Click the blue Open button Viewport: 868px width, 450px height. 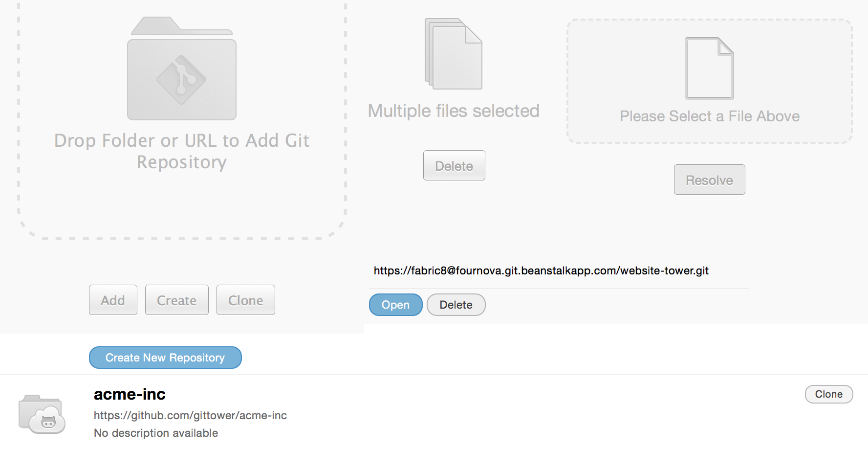coord(395,305)
